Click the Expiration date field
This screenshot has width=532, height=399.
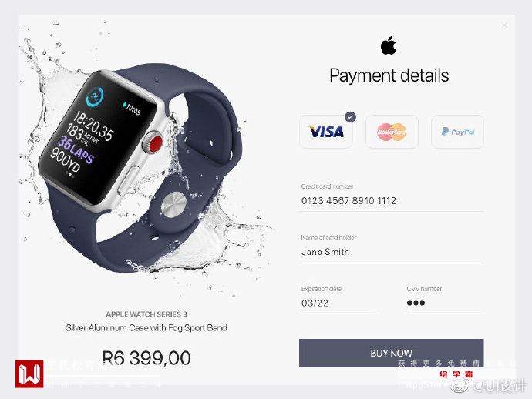click(338, 303)
